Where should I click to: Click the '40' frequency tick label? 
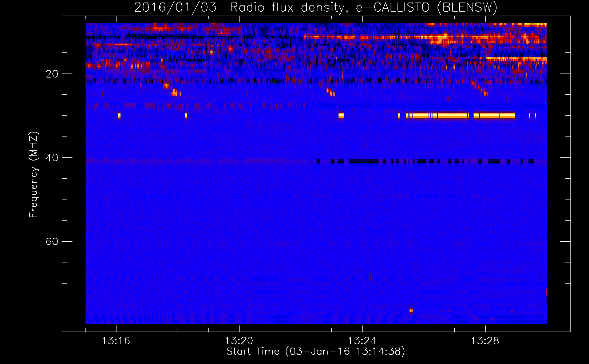(x=52, y=158)
